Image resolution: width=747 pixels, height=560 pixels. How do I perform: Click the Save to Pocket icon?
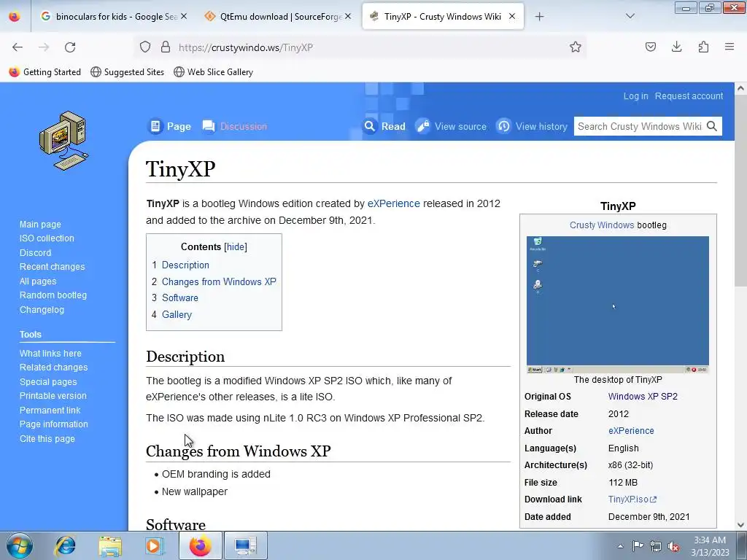click(650, 47)
